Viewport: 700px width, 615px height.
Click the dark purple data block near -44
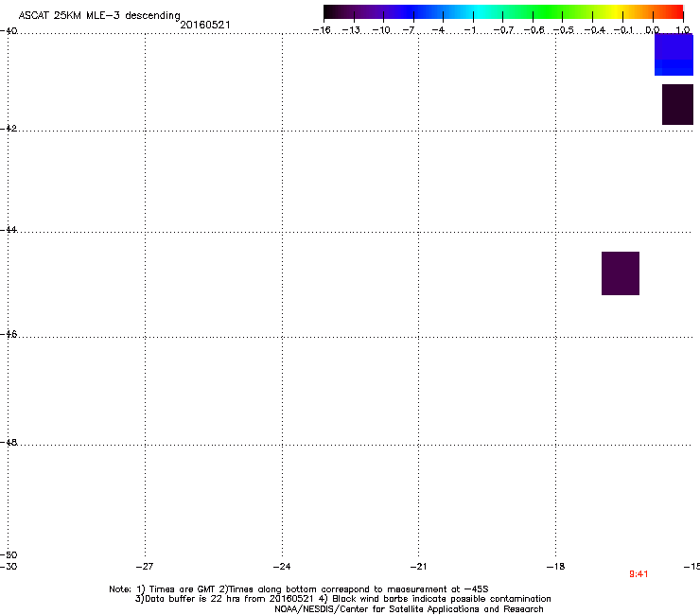click(621, 273)
